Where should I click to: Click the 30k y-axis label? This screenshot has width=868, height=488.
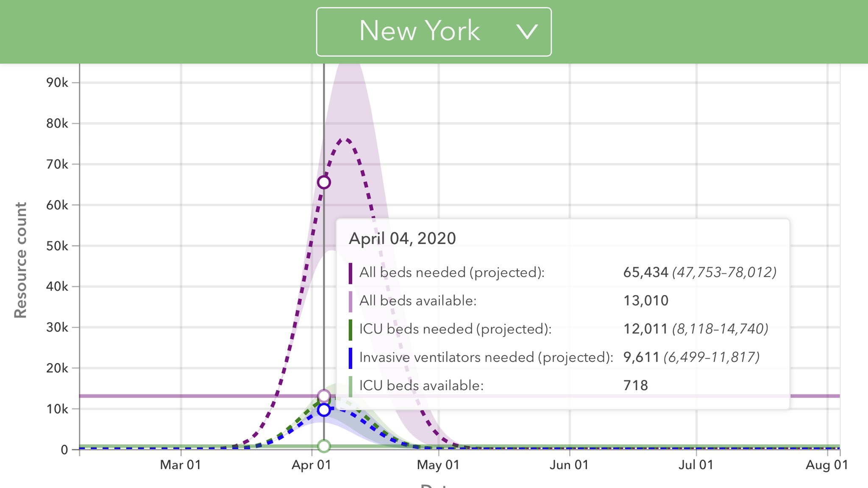57,327
